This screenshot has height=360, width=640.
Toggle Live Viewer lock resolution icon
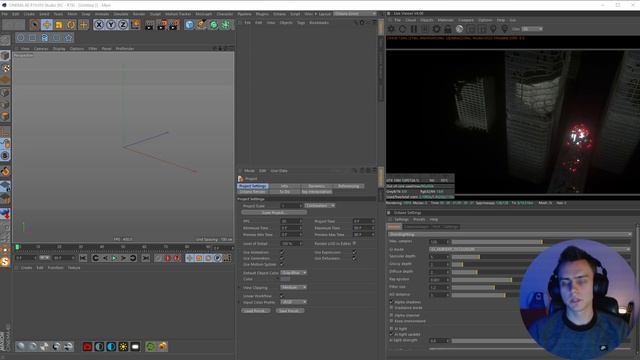448,29
